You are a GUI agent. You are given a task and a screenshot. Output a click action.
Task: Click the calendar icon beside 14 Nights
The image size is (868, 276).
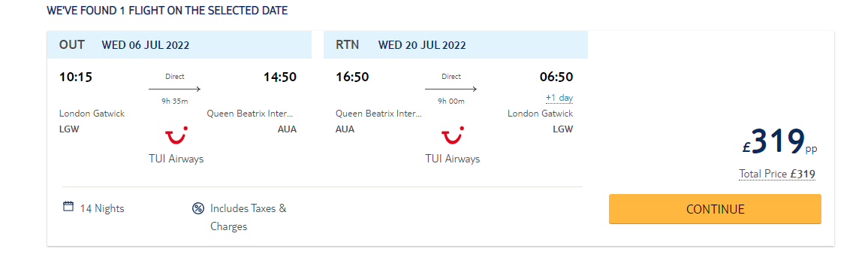[68, 208]
